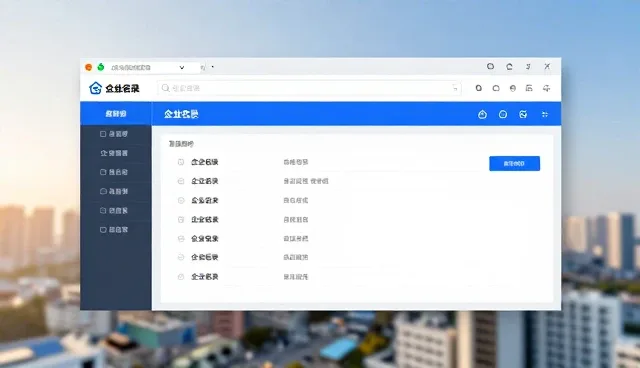Open the first list row's bold name
The image size is (640, 368).
click(204, 162)
